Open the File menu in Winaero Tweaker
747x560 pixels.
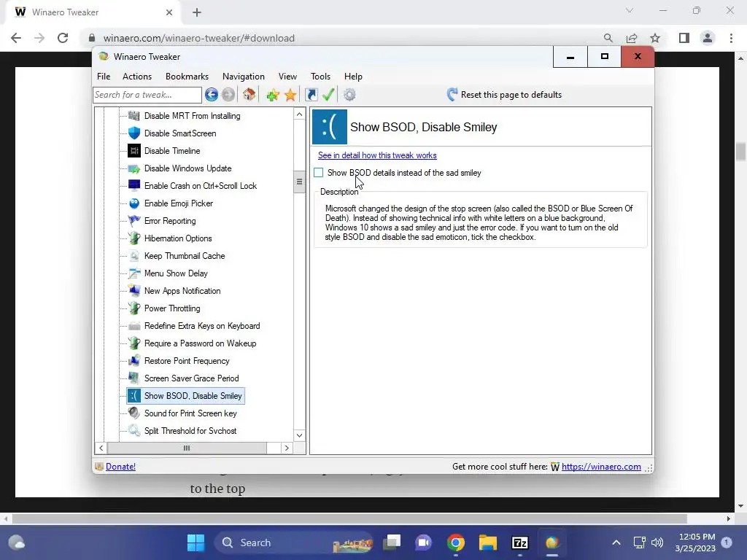coord(104,76)
